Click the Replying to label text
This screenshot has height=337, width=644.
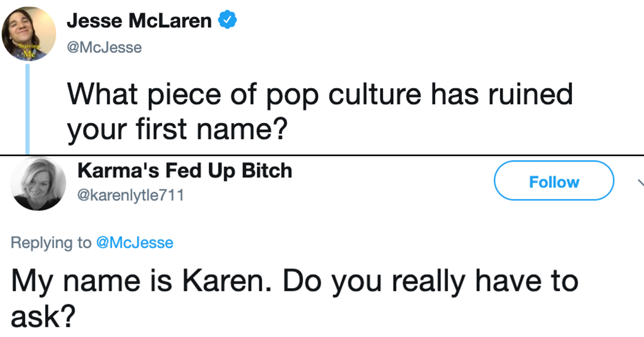(51, 243)
